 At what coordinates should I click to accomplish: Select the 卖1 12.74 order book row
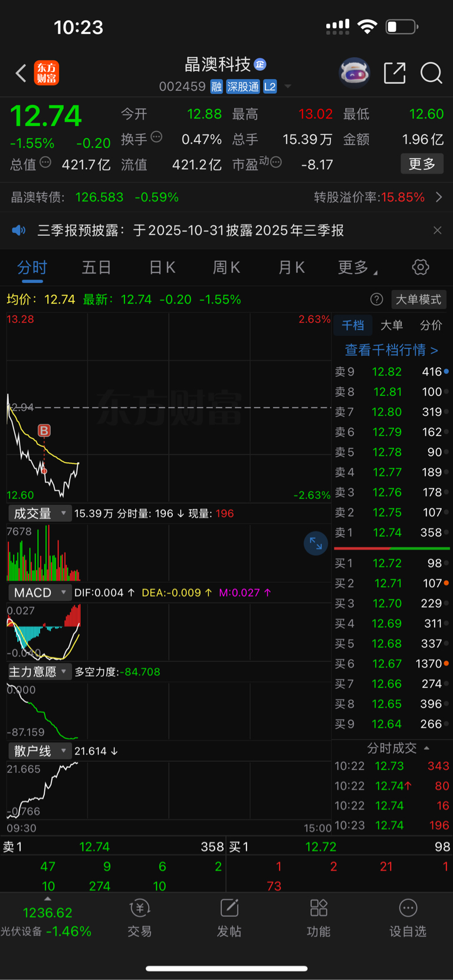pyautogui.click(x=392, y=532)
